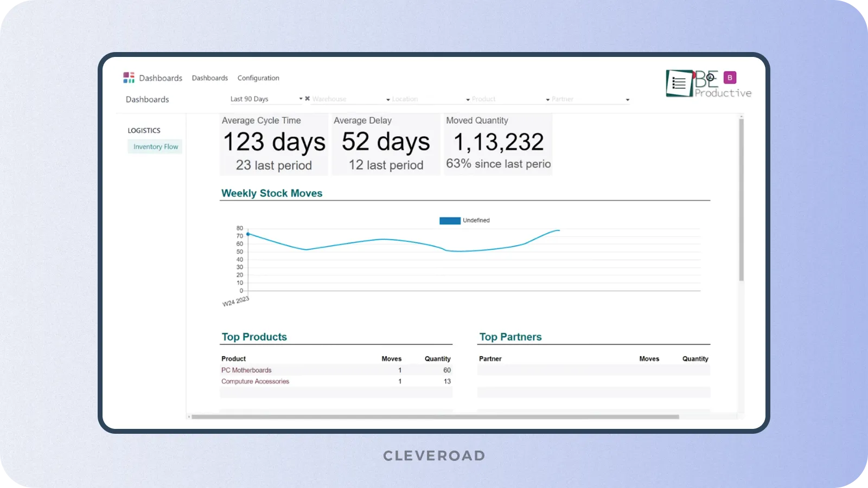Click the X to clear active filters
The height and width of the screenshot is (488, 868).
307,98
